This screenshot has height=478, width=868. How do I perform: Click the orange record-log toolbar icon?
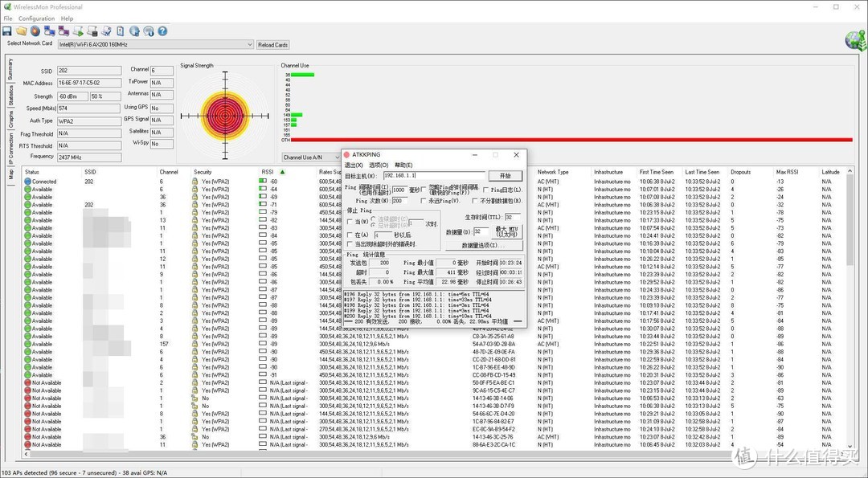click(x=35, y=31)
